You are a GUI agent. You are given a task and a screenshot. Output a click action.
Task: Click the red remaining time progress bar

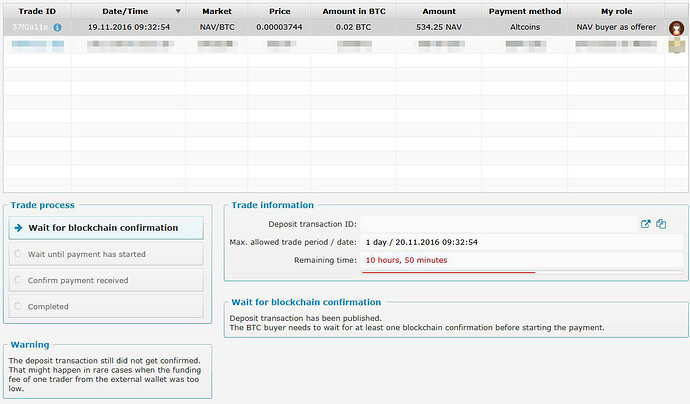pyautogui.click(x=448, y=272)
